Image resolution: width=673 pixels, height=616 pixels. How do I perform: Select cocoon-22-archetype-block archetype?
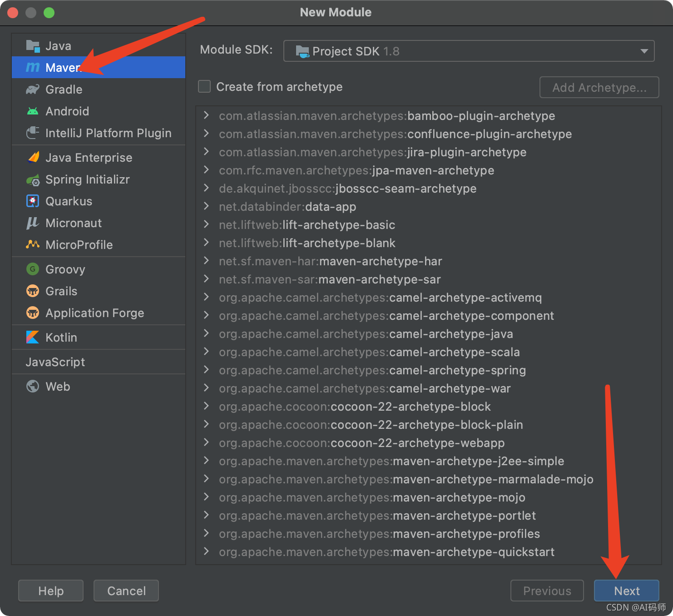coord(355,407)
